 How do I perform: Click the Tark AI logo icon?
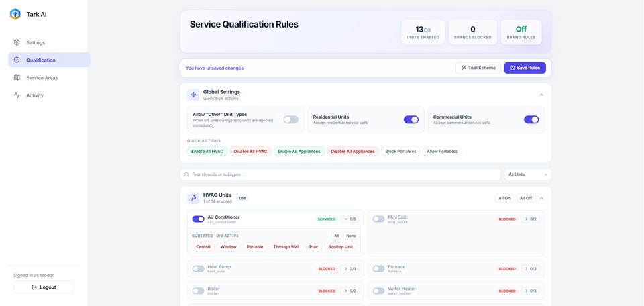15,14
